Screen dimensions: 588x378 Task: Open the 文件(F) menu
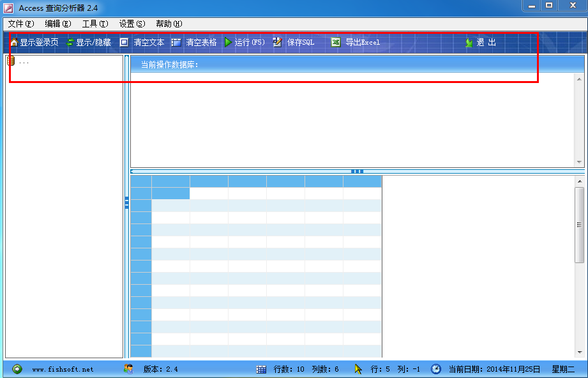(x=21, y=24)
